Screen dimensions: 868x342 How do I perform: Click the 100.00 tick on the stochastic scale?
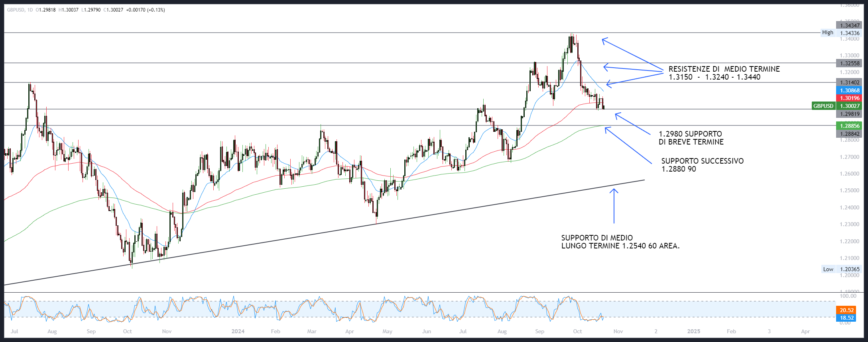click(848, 296)
